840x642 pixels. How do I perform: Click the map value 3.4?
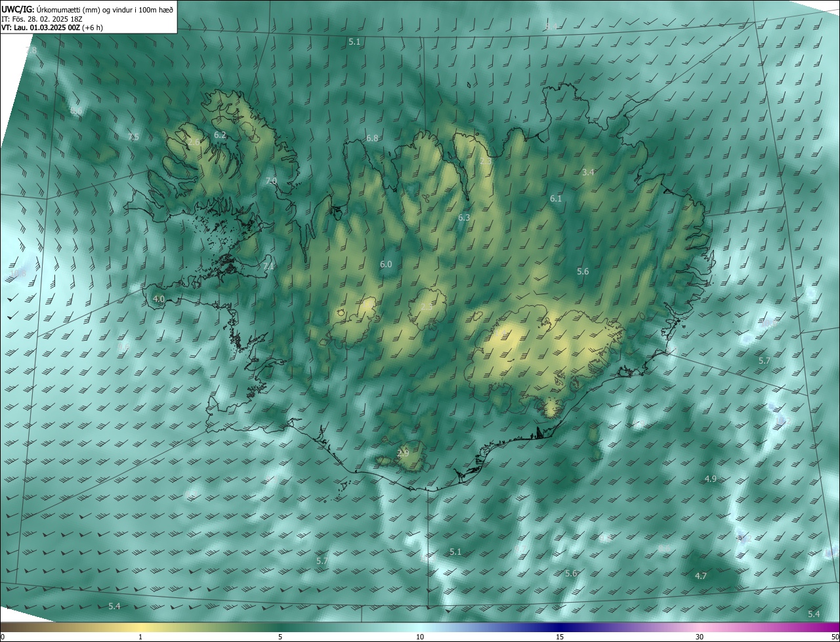(x=588, y=173)
